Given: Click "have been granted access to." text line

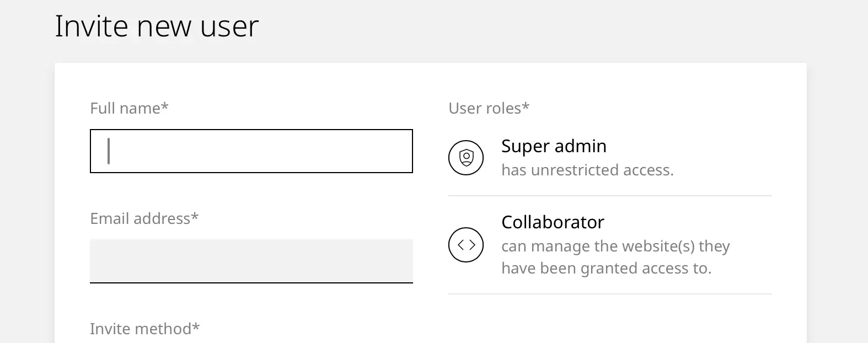Looking at the screenshot, I should coord(606,269).
